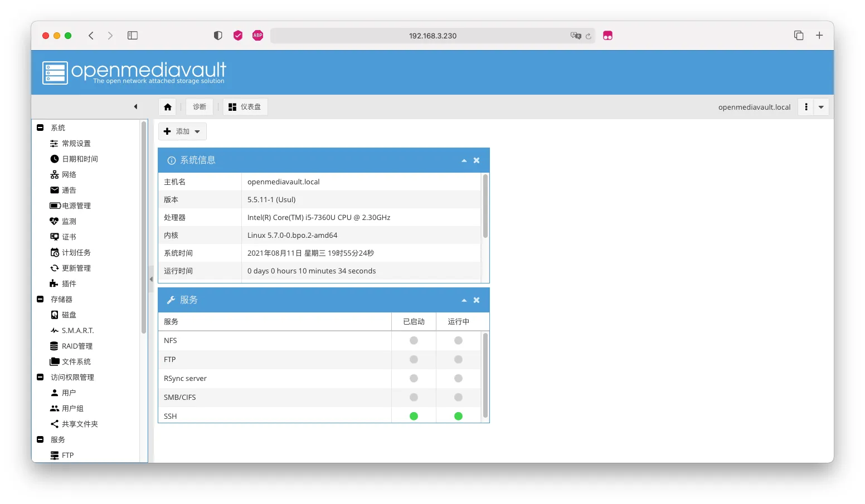Select the 诊断 breadcrumb tab
The height and width of the screenshot is (504, 865).
coord(200,107)
